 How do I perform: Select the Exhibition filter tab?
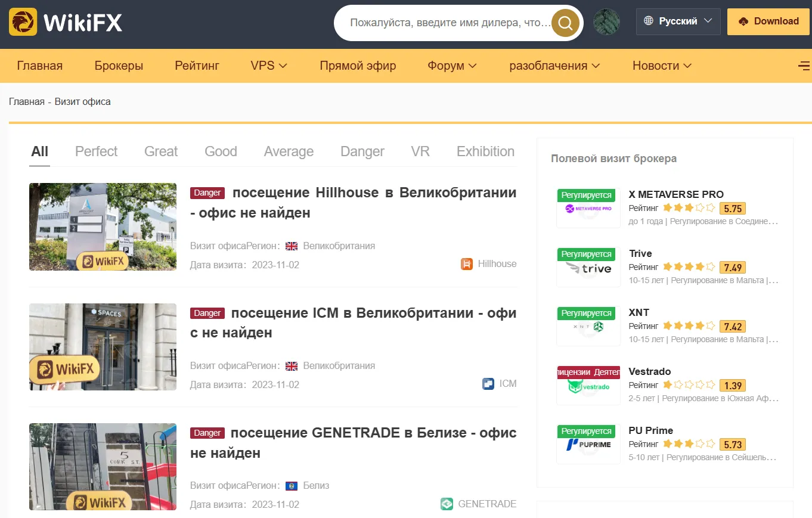click(x=485, y=151)
